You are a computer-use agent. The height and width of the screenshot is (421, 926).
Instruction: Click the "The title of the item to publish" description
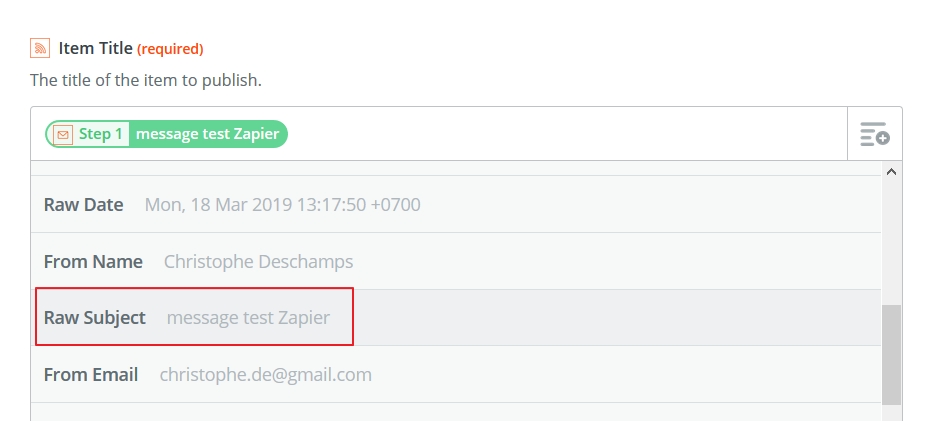[146, 80]
